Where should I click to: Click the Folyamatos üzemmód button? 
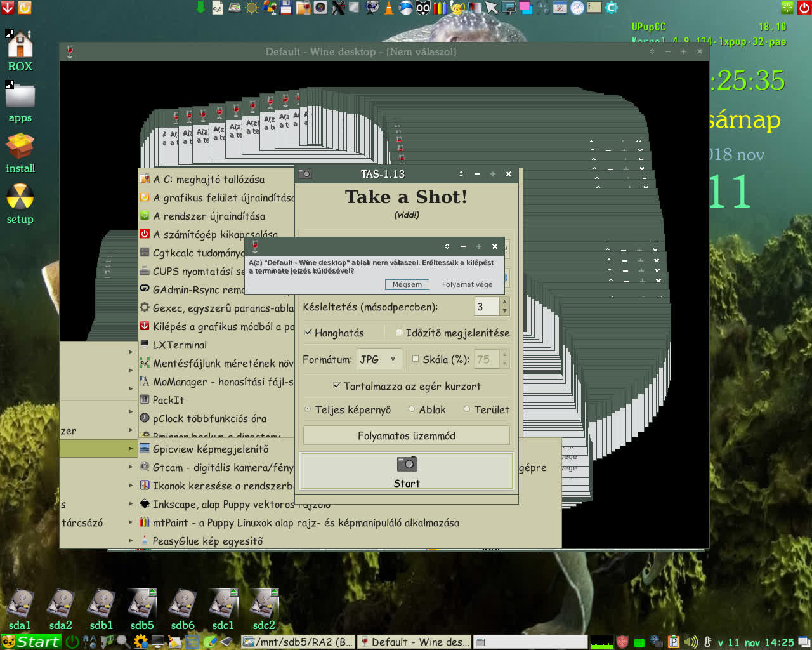(x=407, y=435)
